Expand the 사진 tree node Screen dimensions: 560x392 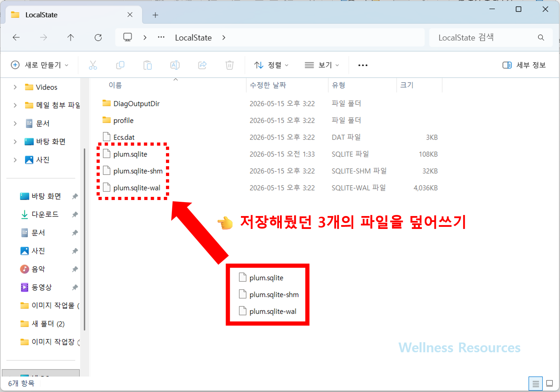(x=15, y=160)
